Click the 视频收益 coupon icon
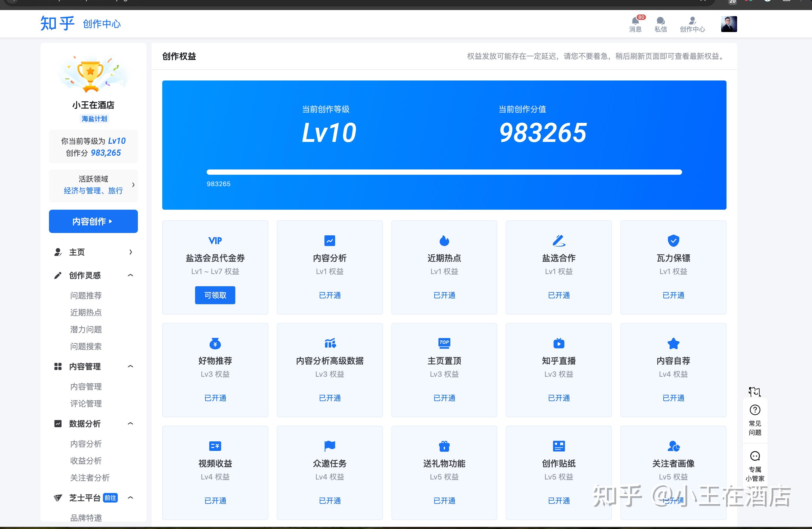 click(215, 446)
